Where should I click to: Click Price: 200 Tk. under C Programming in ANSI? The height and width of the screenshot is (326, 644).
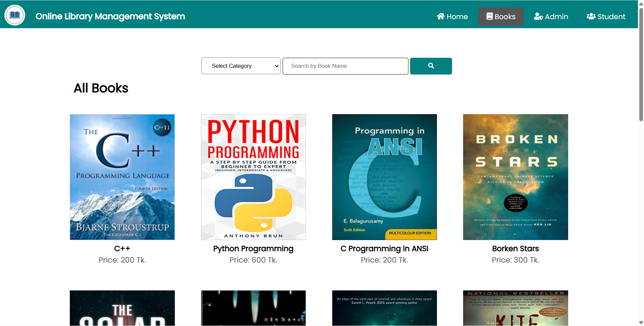click(x=385, y=260)
